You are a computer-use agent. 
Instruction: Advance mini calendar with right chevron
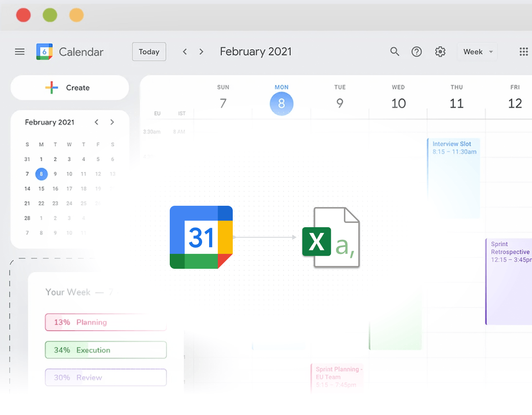(x=112, y=122)
